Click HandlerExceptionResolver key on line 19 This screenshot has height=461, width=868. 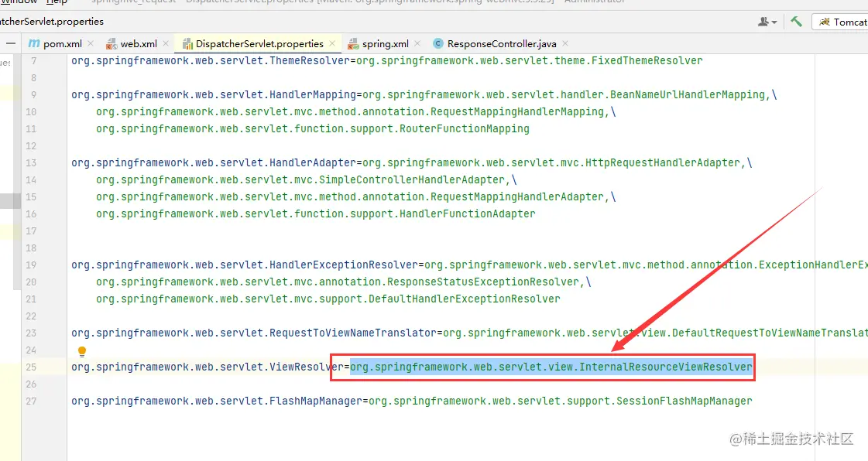(x=344, y=265)
